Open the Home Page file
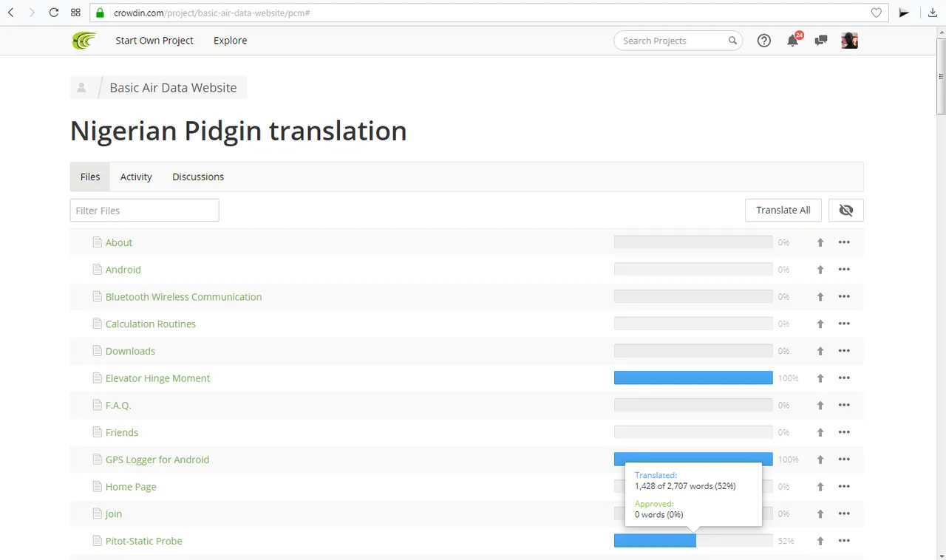This screenshot has height=560, width=946. tap(131, 487)
